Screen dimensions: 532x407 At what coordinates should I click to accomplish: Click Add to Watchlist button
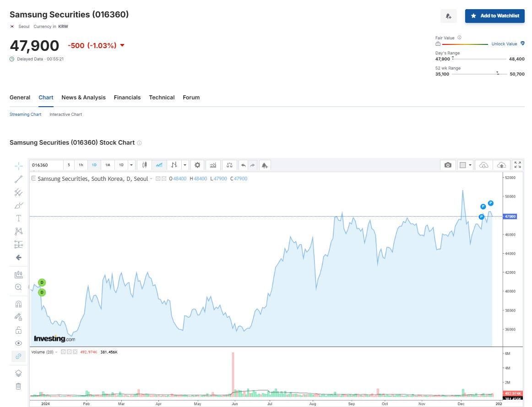click(x=494, y=16)
